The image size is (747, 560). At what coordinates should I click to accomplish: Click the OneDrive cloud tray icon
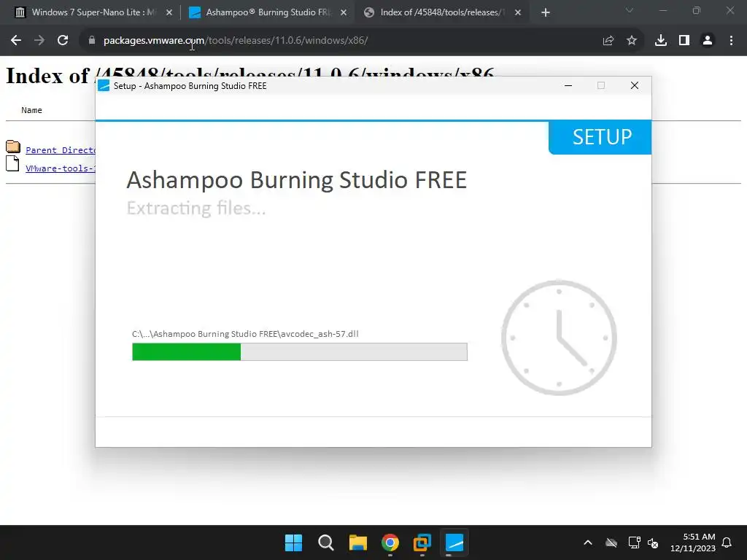tap(611, 542)
